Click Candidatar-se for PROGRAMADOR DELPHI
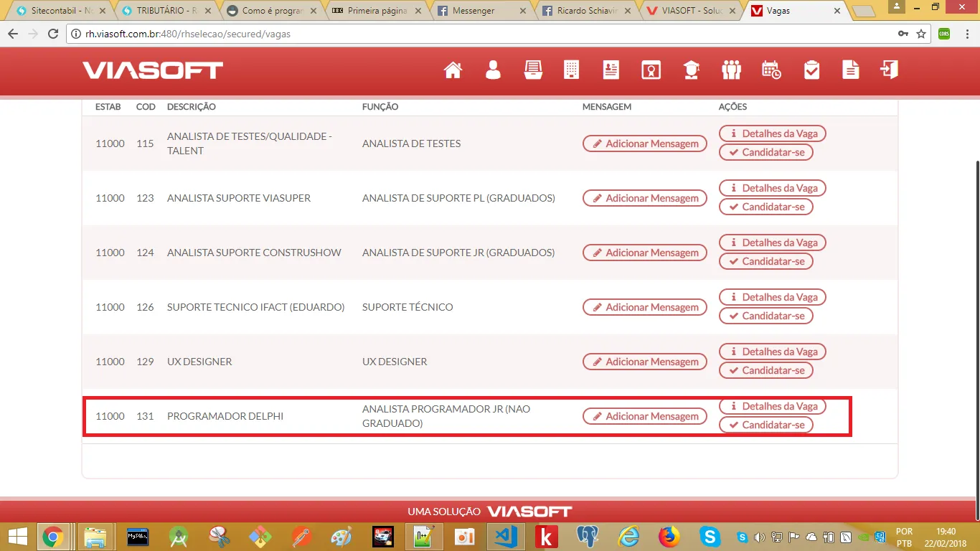 pyautogui.click(x=766, y=425)
